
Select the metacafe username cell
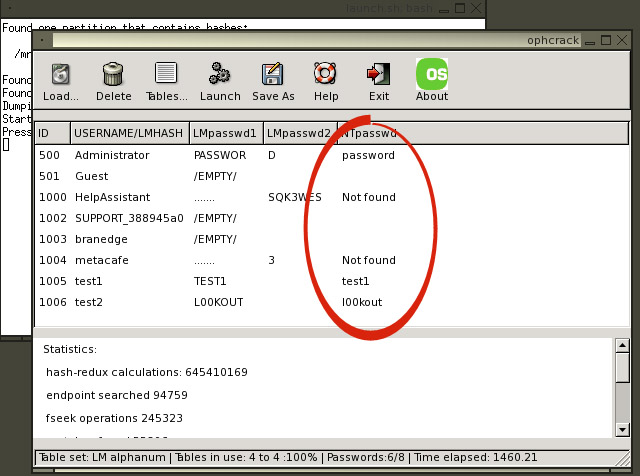102,260
